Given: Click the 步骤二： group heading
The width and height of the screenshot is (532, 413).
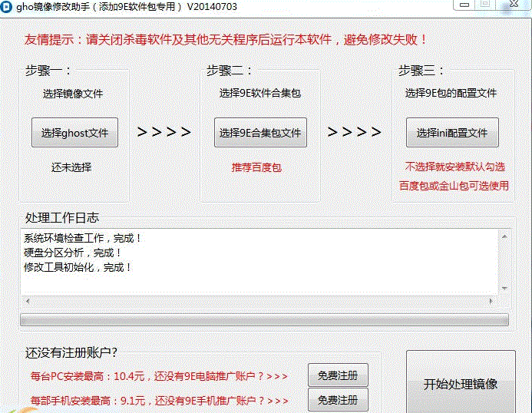Looking at the screenshot, I should [x=230, y=71].
